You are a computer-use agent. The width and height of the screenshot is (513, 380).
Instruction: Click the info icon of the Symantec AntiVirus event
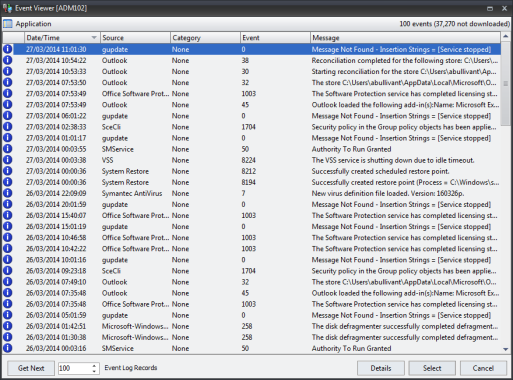(7, 193)
